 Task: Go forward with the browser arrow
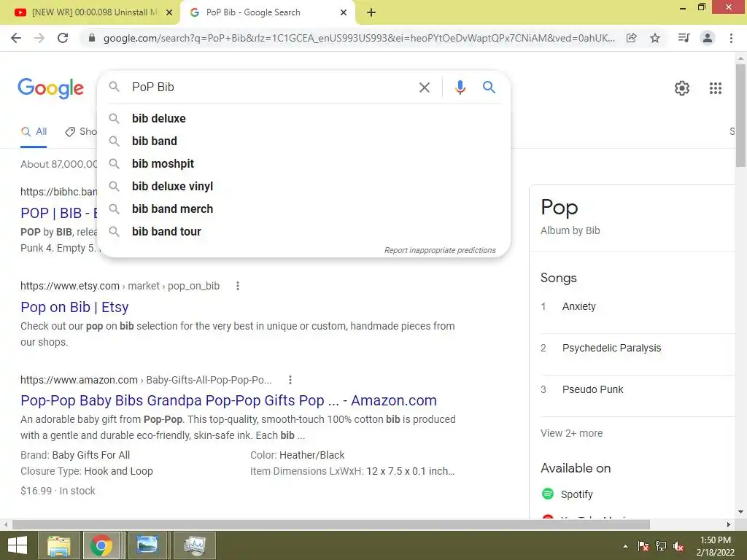pyautogui.click(x=39, y=38)
